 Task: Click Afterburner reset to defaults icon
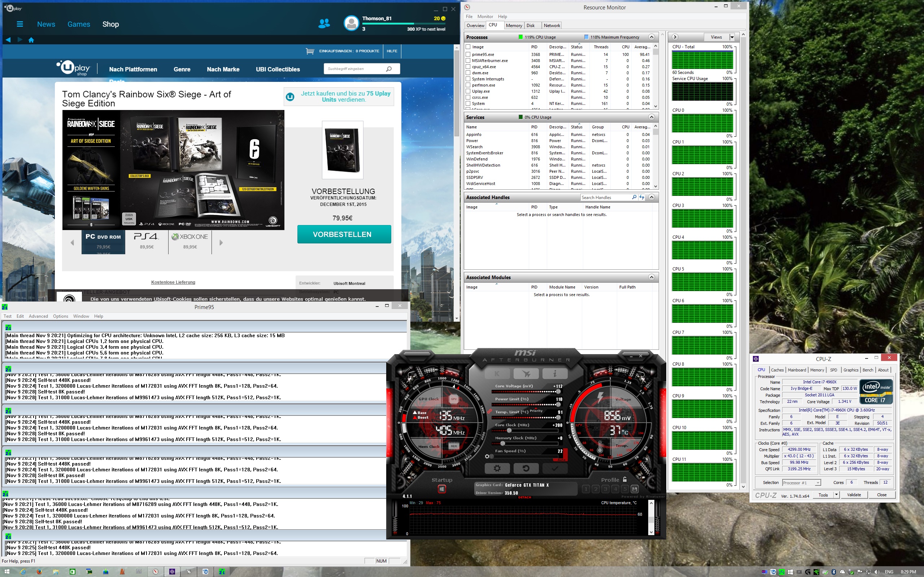526,468
